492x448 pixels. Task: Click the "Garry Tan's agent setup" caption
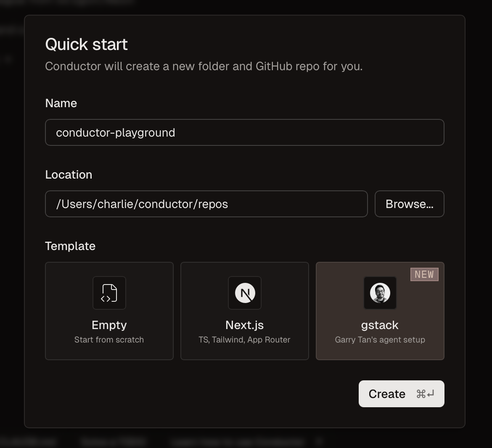tap(380, 340)
